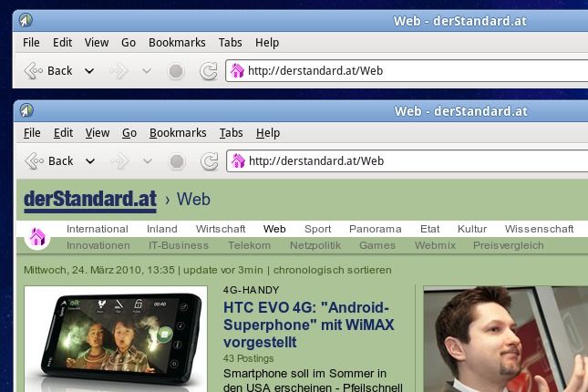Click pink house favicon in front address bar

[x=238, y=161]
